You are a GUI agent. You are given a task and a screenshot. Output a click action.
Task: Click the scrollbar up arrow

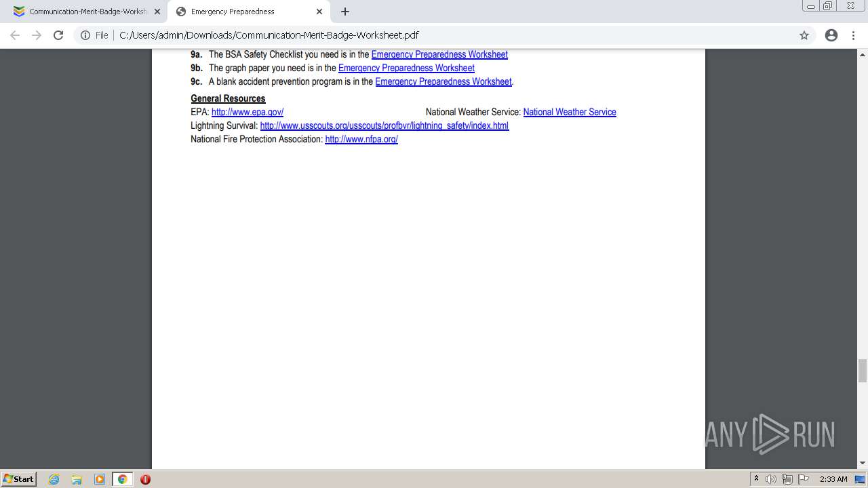click(863, 54)
